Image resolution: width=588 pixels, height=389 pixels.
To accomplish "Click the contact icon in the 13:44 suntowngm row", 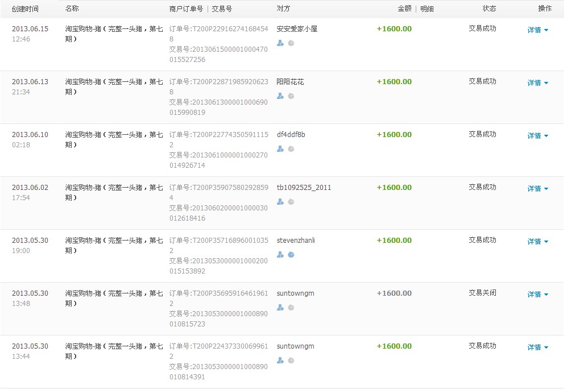I will tap(280, 361).
